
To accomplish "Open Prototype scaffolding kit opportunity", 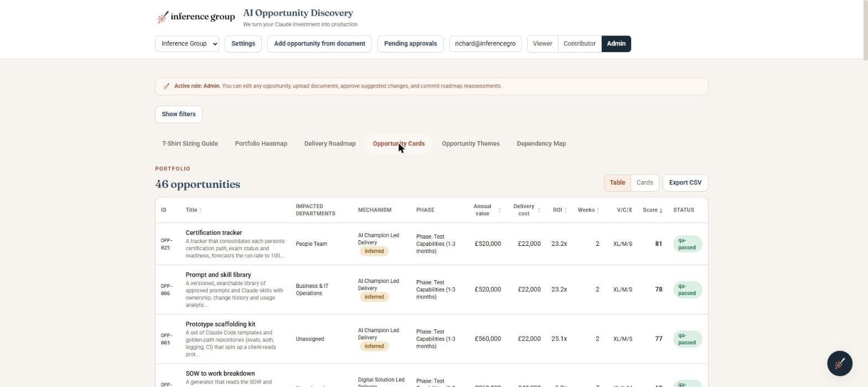I will click(220, 324).
